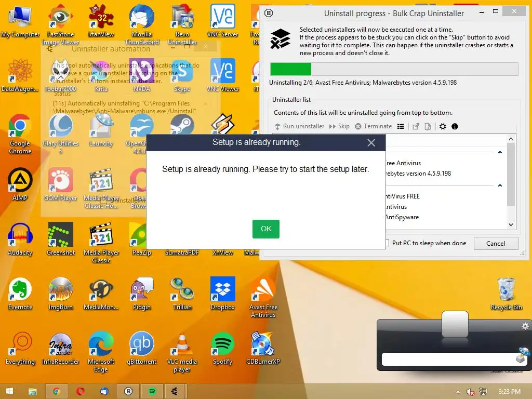Click Spotify taskbar button
Viewport: 532px width, 399px height.
pyautogui.click(x=152, y=392)
